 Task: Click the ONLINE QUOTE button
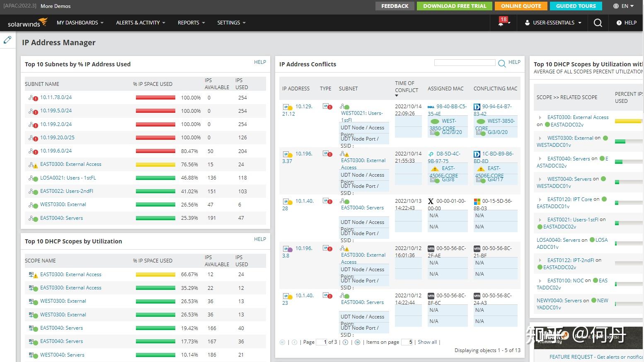click(521, 6)
